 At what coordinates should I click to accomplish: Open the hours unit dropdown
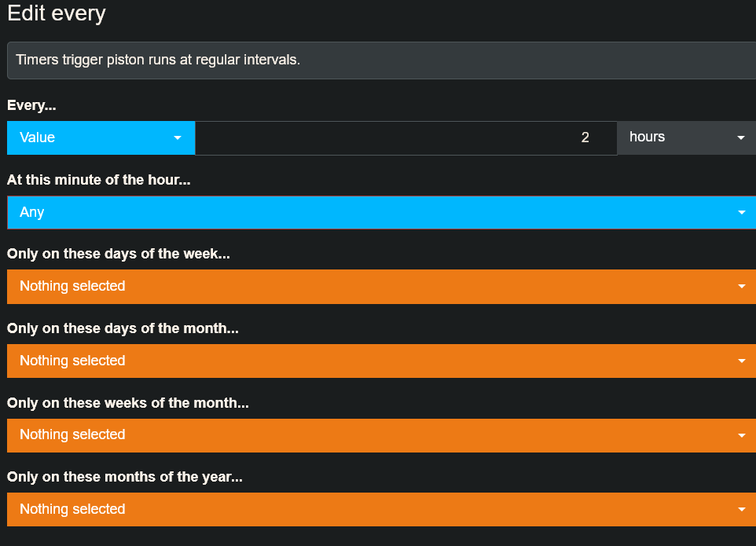tap(687, 137)
